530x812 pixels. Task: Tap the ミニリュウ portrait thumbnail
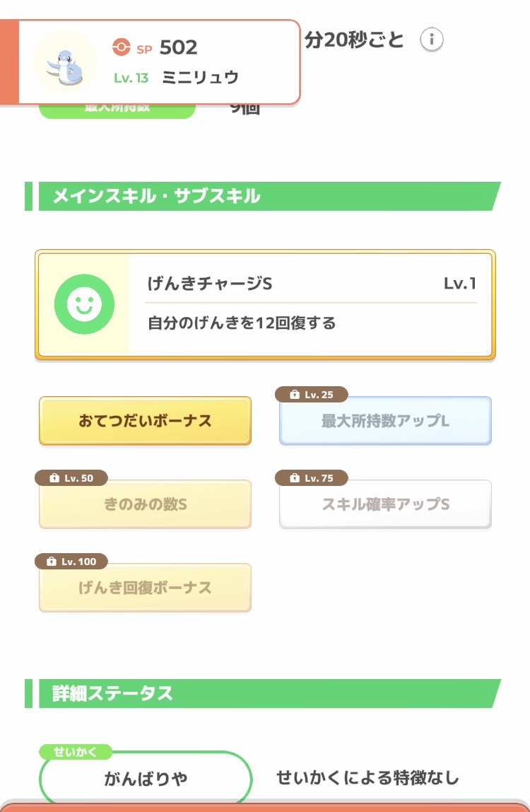tap(65, 62)
